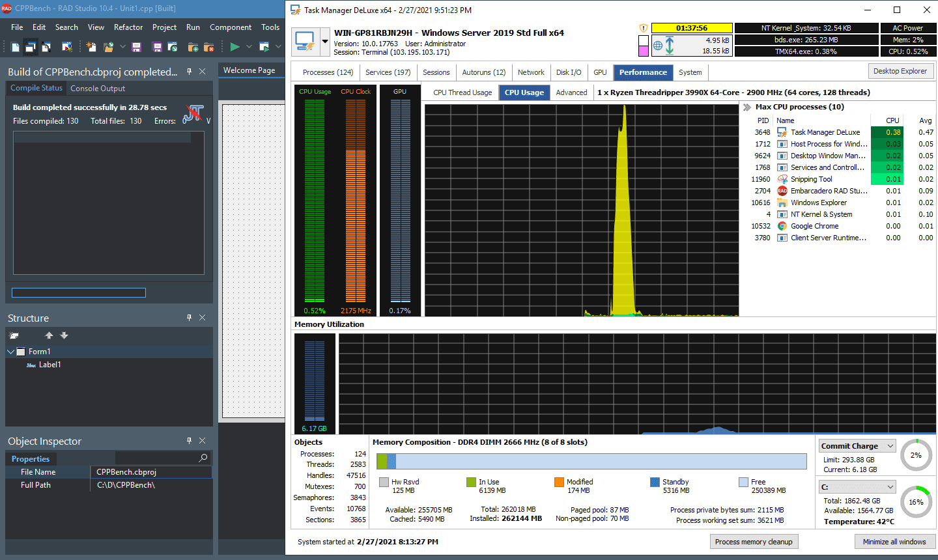Click the green Run play icon
Image resolution: width=938 pixels, height=560 pixels.
(x=234, y=47)
